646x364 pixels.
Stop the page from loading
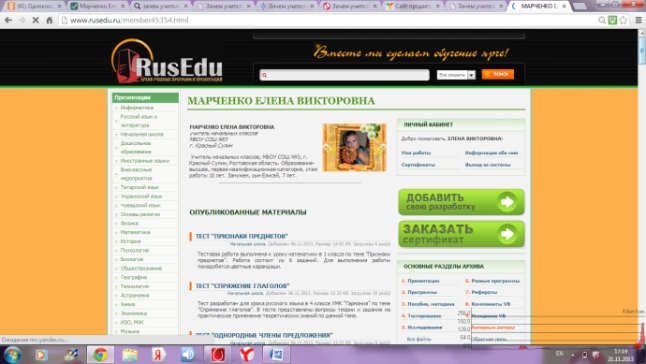[x=35, y=20]
